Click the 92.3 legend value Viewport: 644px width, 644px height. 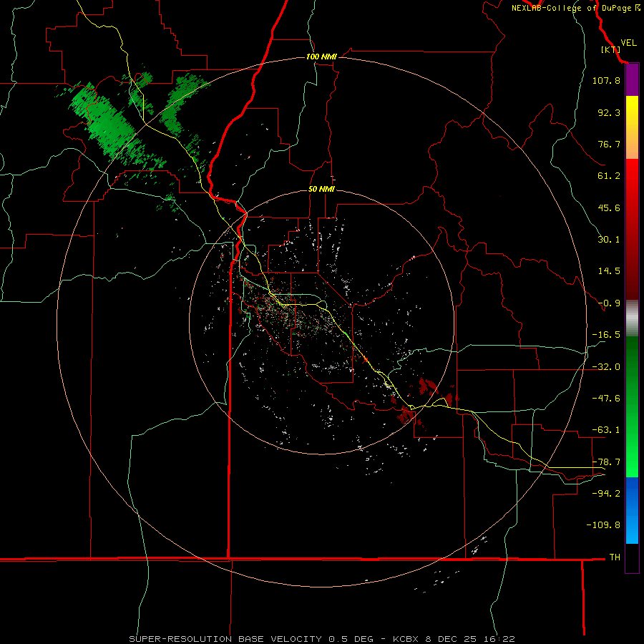click(x=609, y=112)
